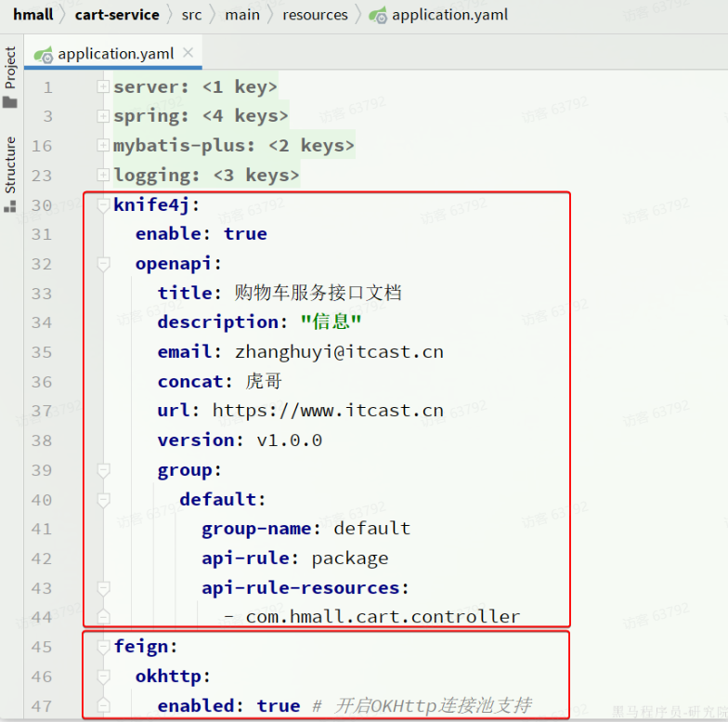Click the Spring icon on application.yaml tab
Screen dimensions: 728x722
click(43, 54)
